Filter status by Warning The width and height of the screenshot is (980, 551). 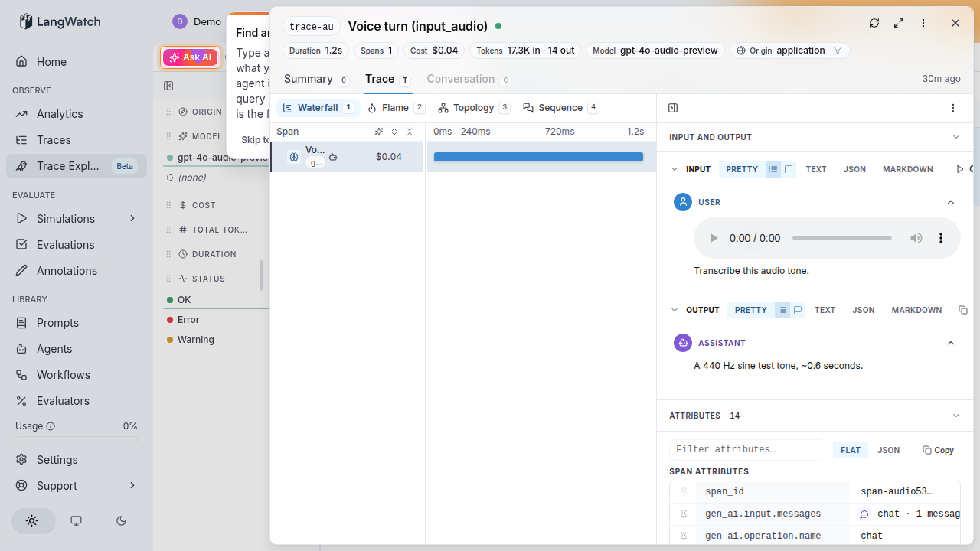tap(196, 340)
